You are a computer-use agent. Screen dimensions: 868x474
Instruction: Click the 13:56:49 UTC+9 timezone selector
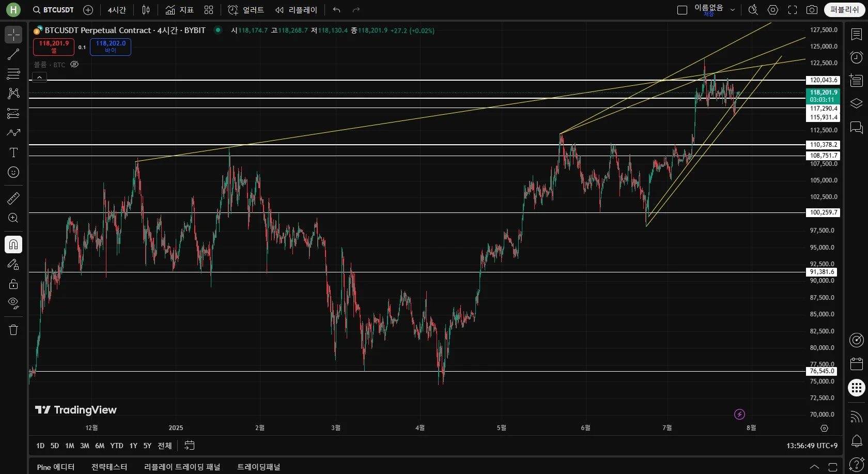(812, 446)
